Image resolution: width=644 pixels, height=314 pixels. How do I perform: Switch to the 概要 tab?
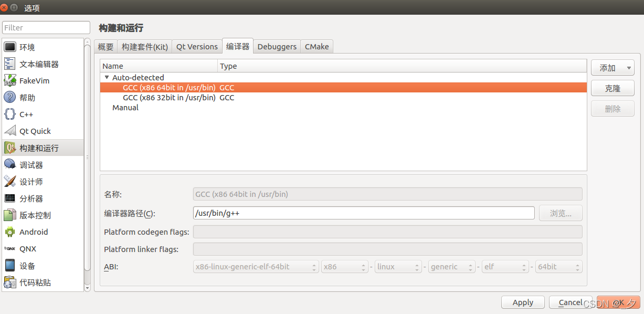coord(105,47)
